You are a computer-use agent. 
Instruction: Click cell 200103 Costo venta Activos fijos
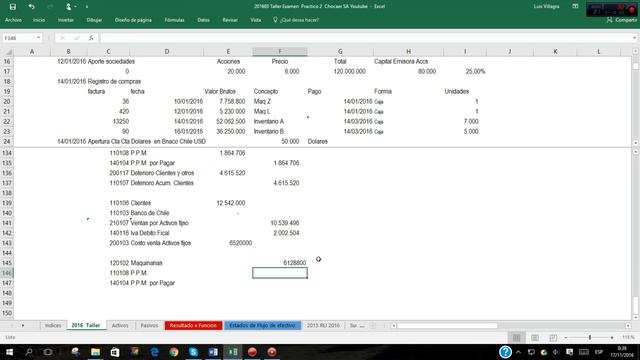(150, 243)
